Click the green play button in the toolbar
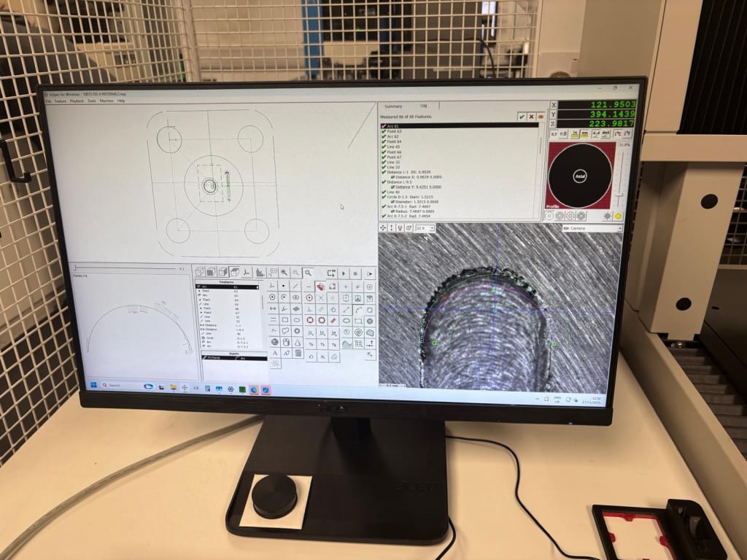 (344, 273)
